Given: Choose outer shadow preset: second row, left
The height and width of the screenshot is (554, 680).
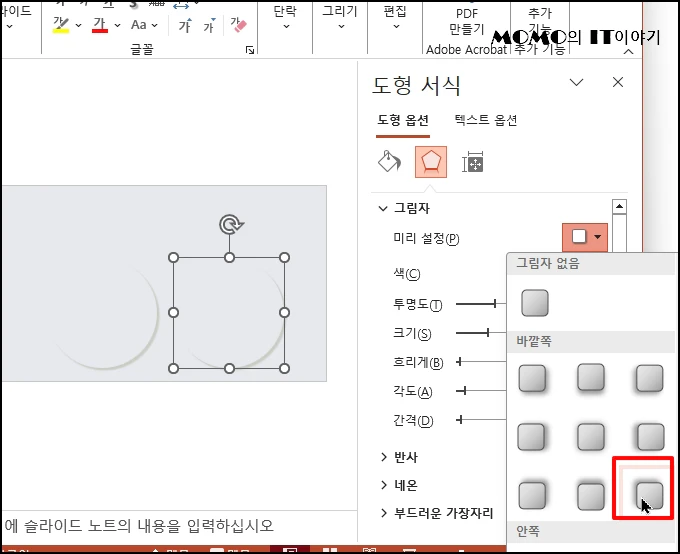Looking at the screenshot, I should pyautogui.click(x=531, y=436).
